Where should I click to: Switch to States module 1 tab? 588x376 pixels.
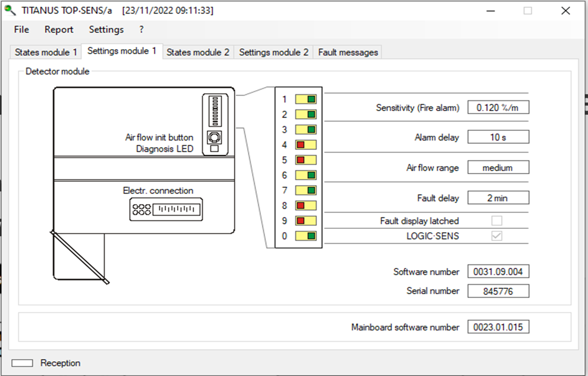46,52
